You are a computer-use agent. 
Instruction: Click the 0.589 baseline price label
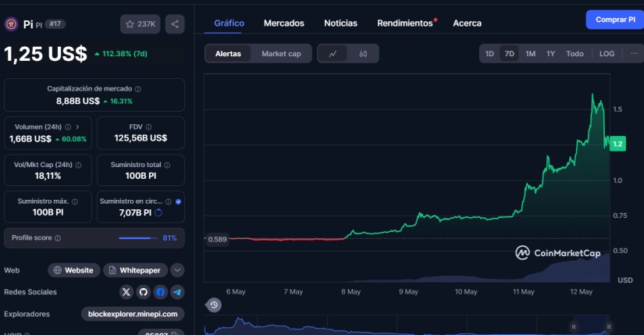[217, 239]
